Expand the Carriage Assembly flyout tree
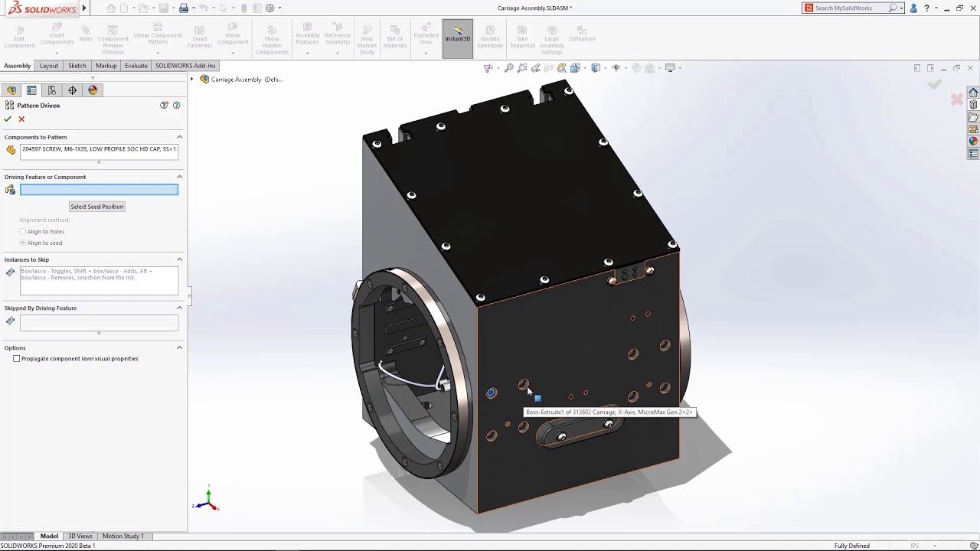 pos(192,79)
